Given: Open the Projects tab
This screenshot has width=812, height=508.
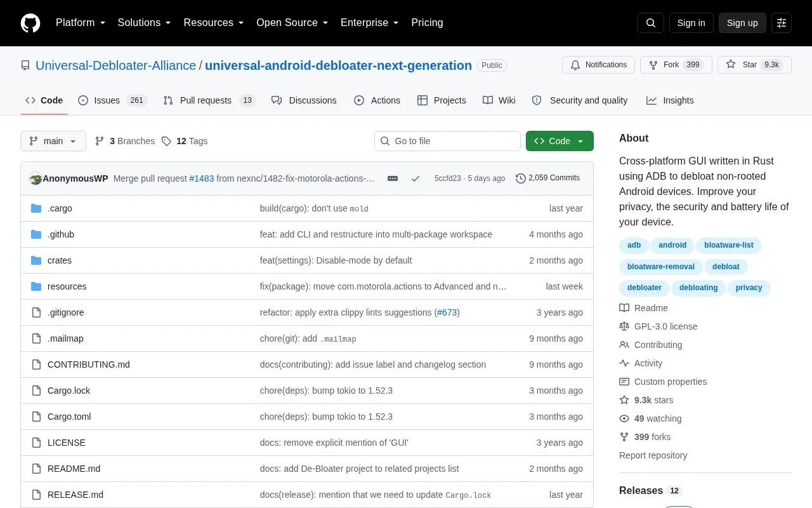Looking at the screenshot, I should click(442, 100).
